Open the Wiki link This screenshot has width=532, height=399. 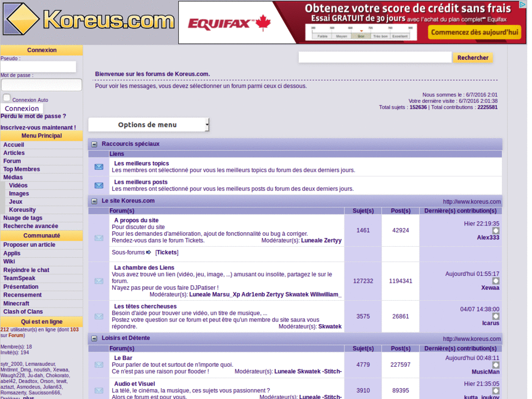[x=9, y=262]
